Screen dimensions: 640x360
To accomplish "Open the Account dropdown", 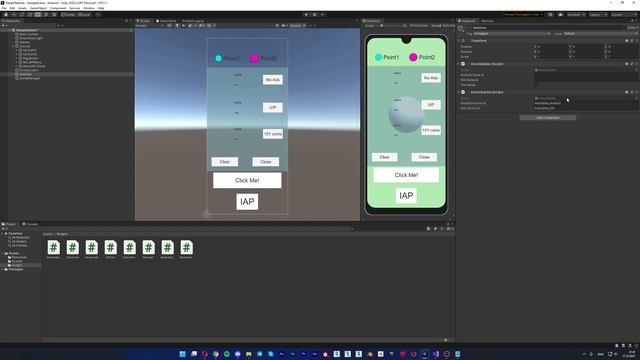I will pyautogui.click(x=576, y=15).
